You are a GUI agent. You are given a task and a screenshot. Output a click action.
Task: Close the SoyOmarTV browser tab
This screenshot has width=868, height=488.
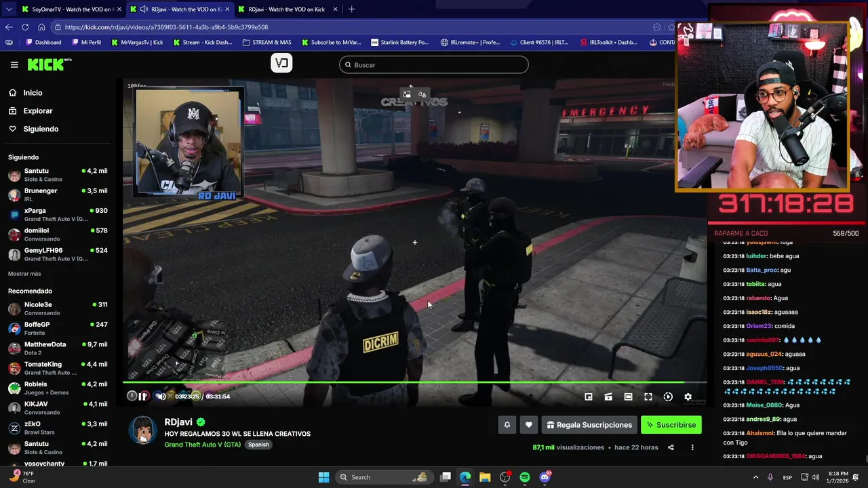119,9
